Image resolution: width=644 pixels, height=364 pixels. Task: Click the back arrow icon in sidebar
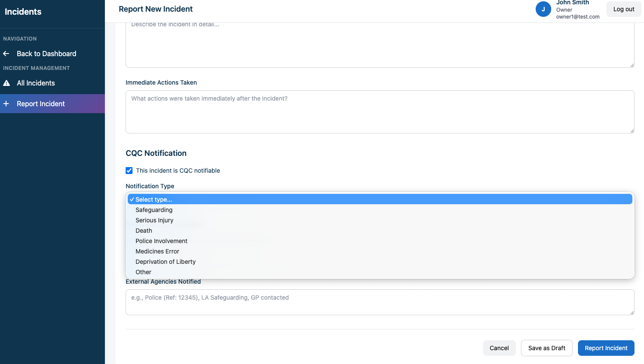[6, 54]
